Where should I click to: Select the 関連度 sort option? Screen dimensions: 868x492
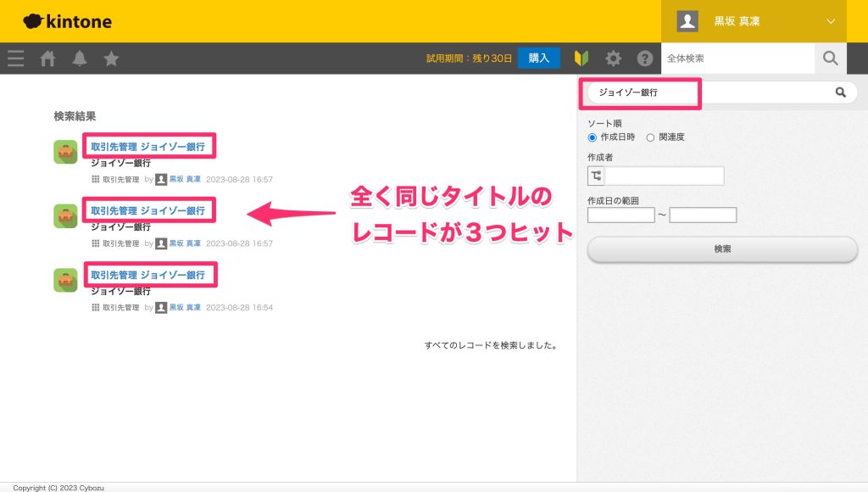(x=650, y=137)
